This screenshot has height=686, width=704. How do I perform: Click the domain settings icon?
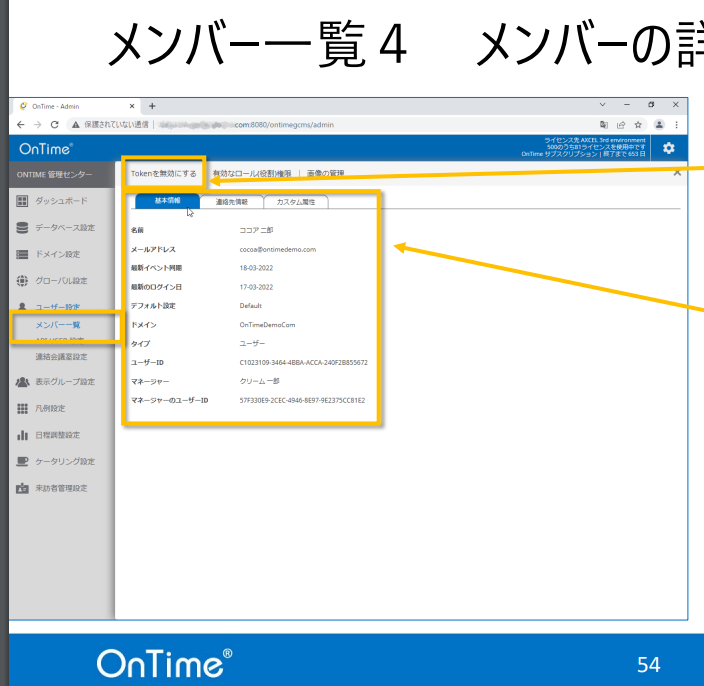22,254
